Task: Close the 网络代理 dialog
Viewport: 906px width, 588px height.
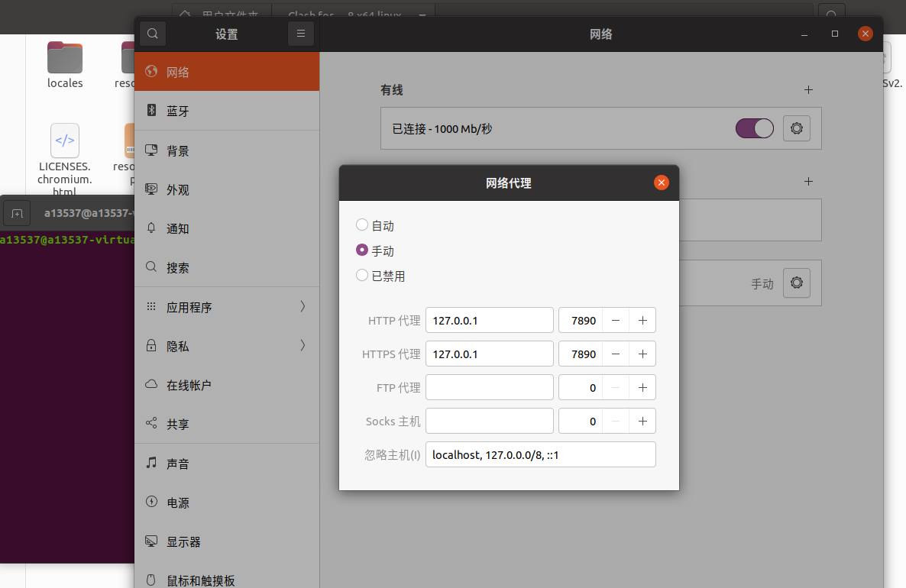Action: (x=661, y=183)
